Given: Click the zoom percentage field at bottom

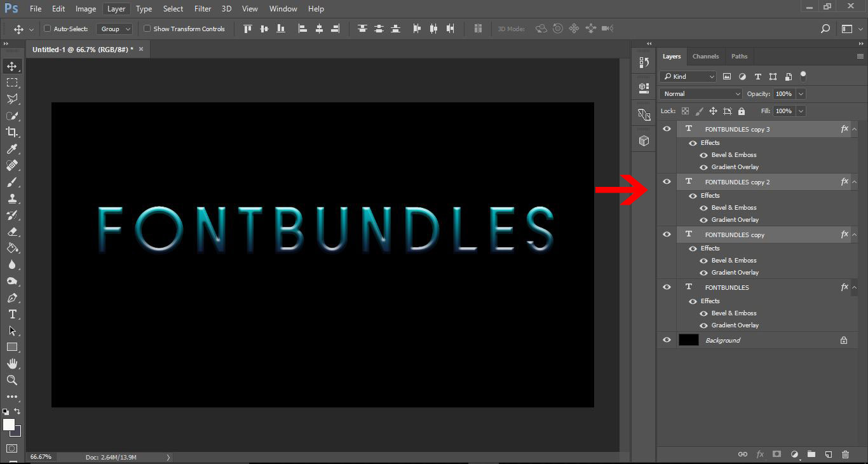Looking at the screenshot, I should [41, 457].
